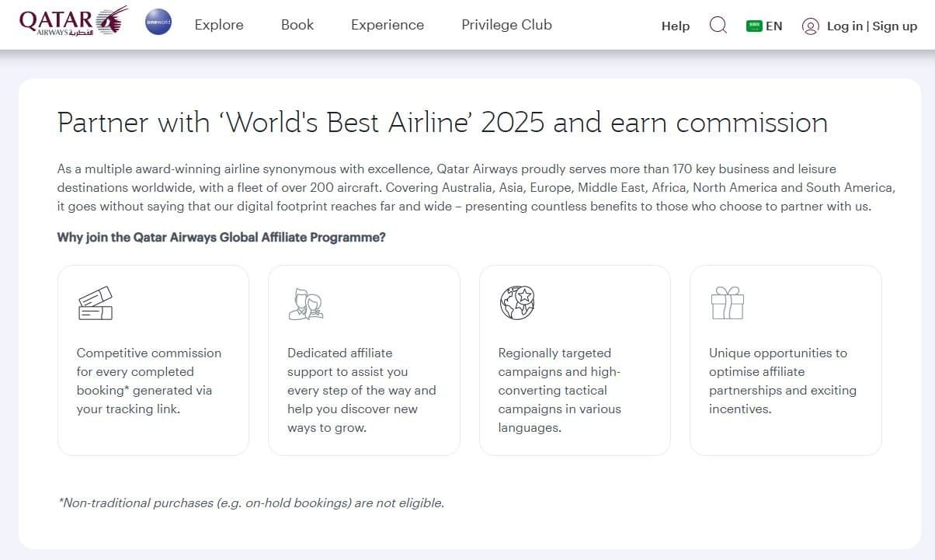Click the user profile icon
The image size is (935, 560).
[x=810, y=26]
